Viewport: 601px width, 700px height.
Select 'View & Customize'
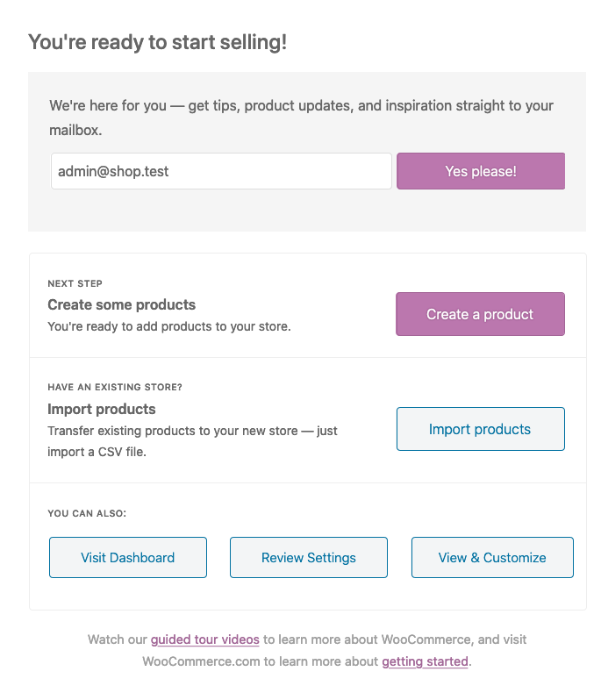tap(491, 557)
